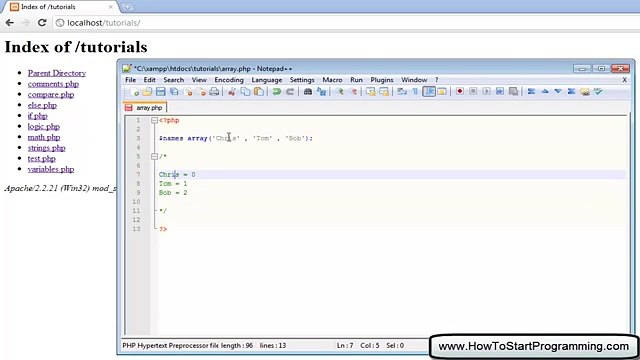Click the Save Recorded Macro icon

point(513,91)
